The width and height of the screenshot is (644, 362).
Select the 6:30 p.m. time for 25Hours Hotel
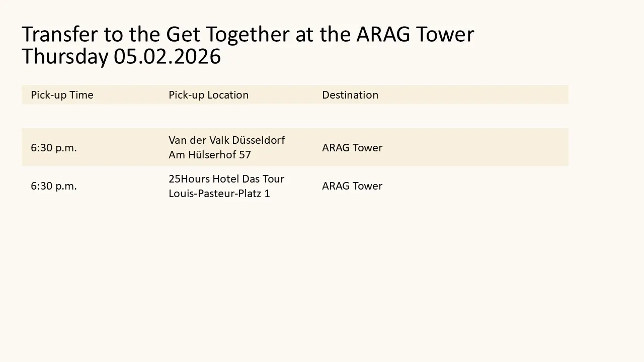pos(54,186)
